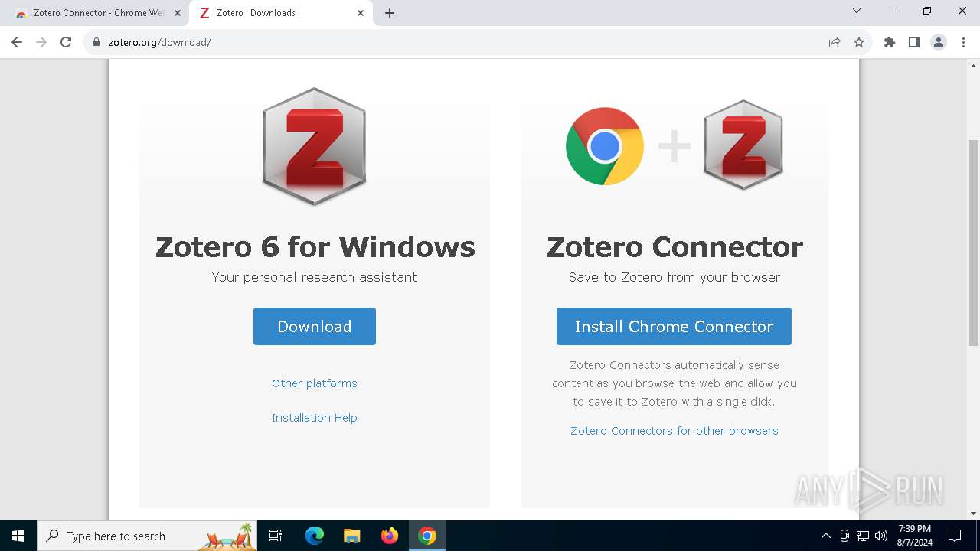Click the browser Back arrow
Screen dimensions: 980x551
point(17,42)
